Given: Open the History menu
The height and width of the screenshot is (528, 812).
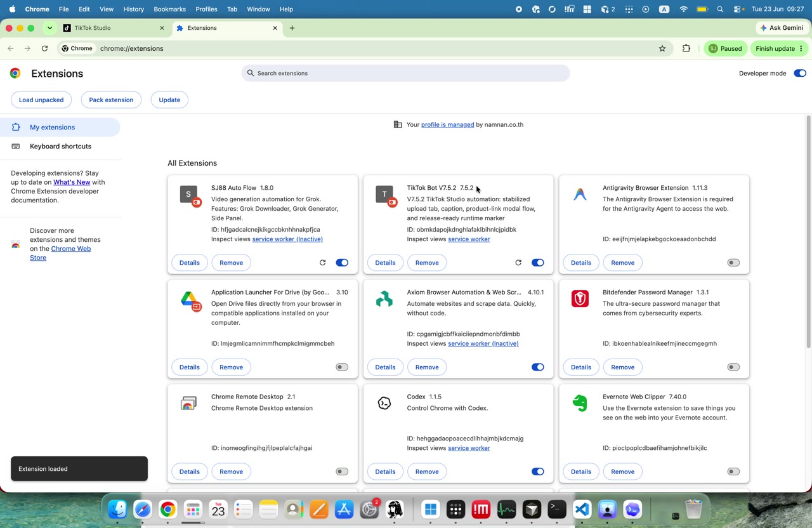Looking at the screenshot, I should pos(133,10).
